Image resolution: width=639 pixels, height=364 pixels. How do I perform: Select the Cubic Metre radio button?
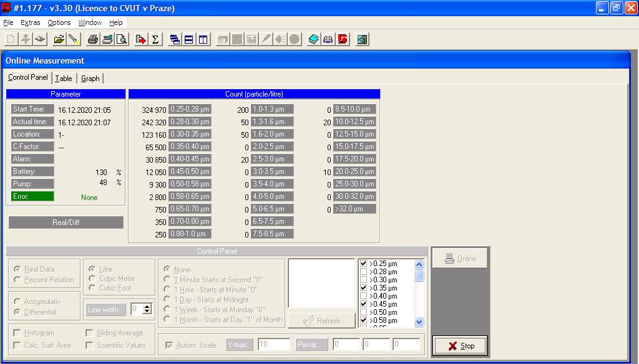pos(92,279)
